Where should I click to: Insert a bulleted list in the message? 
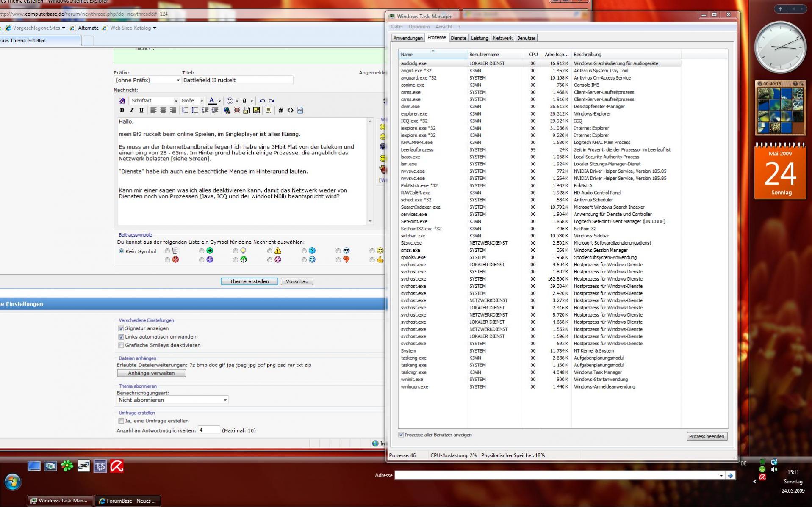195,110
